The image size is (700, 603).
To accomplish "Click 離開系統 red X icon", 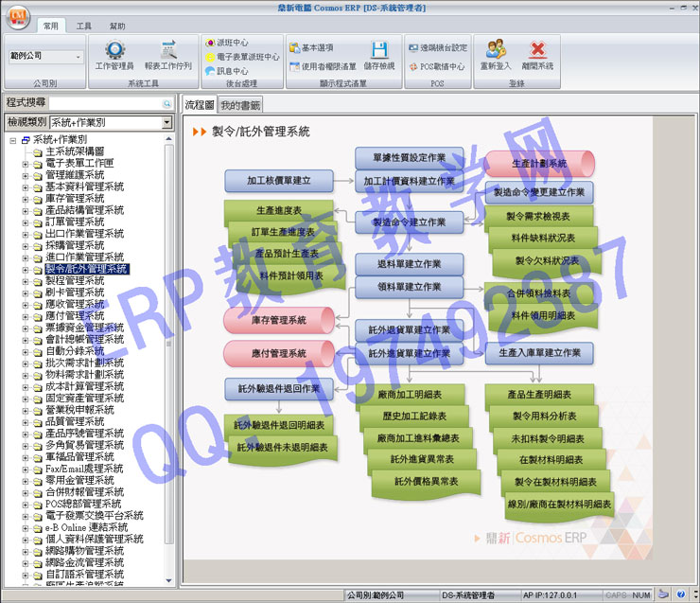I will [x=538, y=49].
